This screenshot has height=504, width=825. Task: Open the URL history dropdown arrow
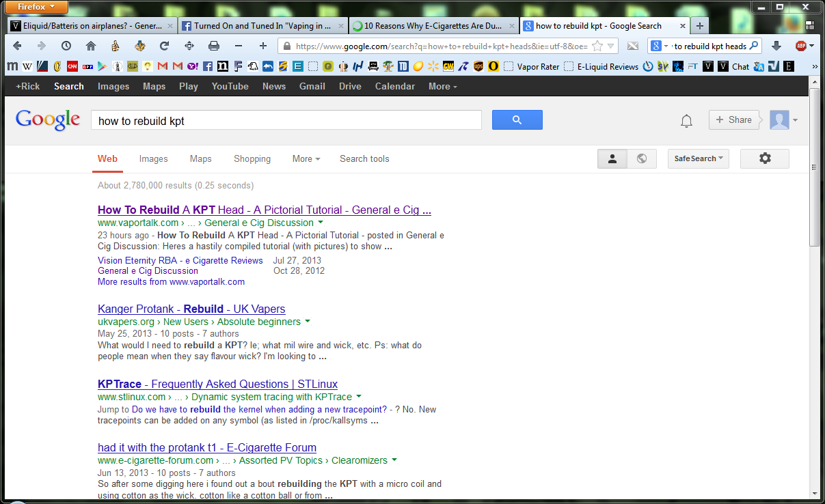click(611, 46)
